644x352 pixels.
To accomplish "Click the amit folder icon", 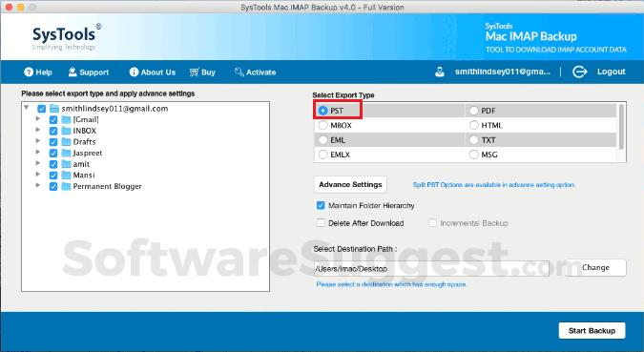I will tap(66, 164).
